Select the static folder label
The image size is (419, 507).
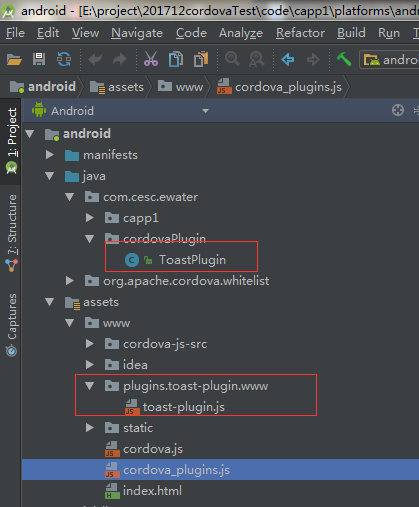coord(138,428)
